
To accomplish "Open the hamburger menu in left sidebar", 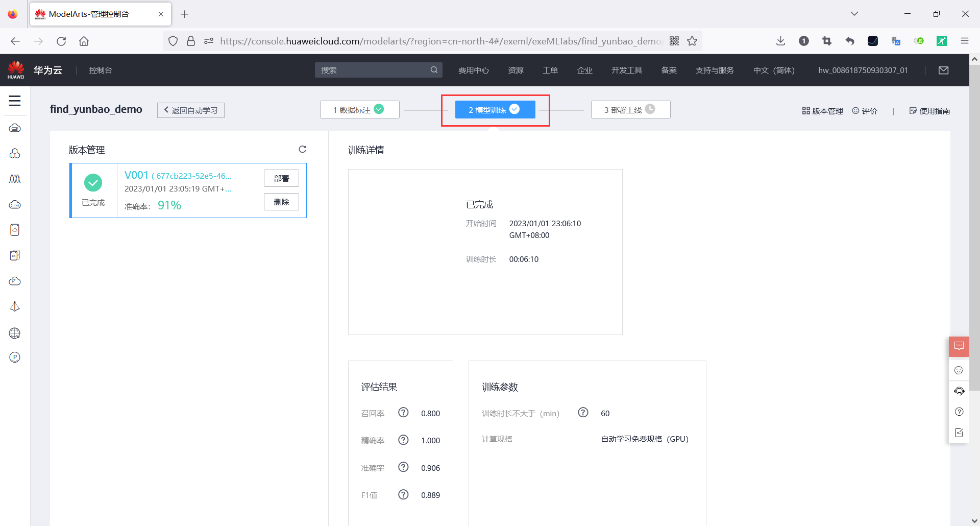I will (x=15, y=101).
